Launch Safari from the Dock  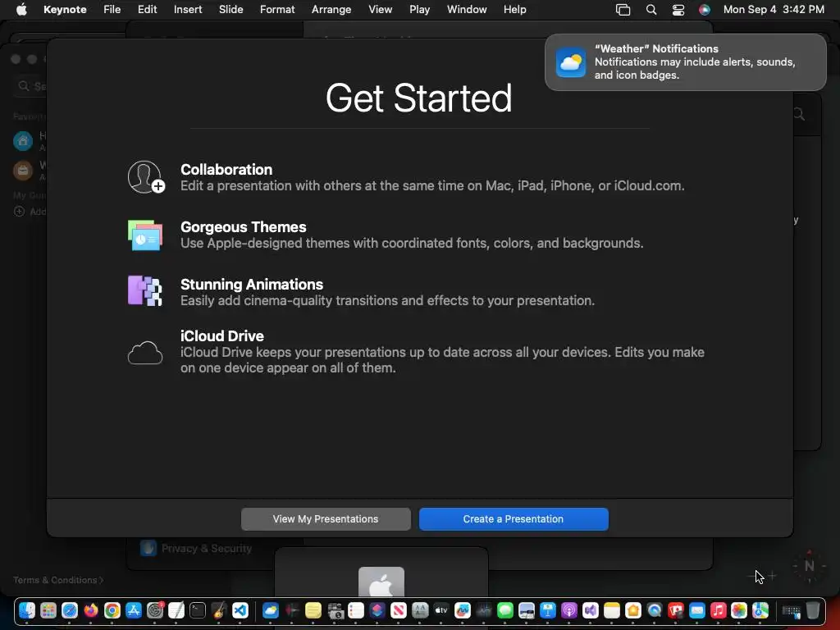click(x=70, y=610)
